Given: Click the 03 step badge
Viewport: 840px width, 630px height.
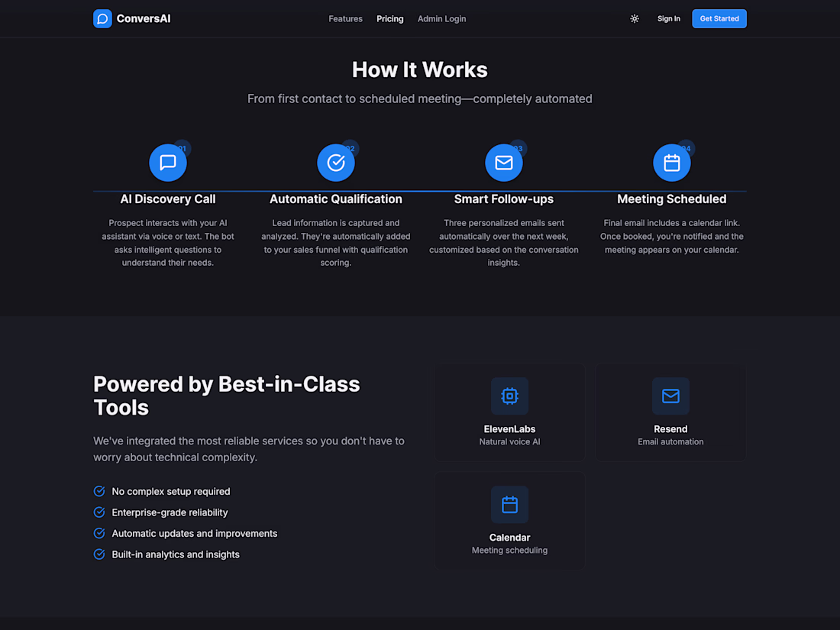Looking at the screenshot, I should click(519, 148).
